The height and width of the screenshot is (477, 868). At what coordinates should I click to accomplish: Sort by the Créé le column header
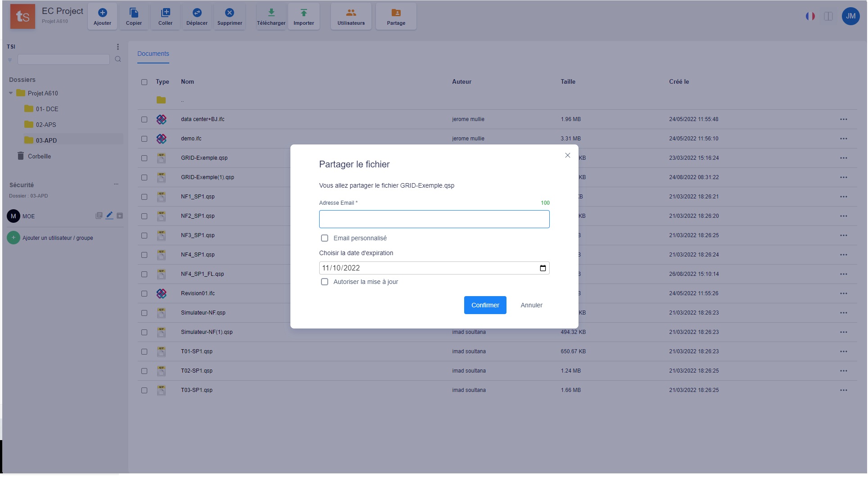coord(678,82)
